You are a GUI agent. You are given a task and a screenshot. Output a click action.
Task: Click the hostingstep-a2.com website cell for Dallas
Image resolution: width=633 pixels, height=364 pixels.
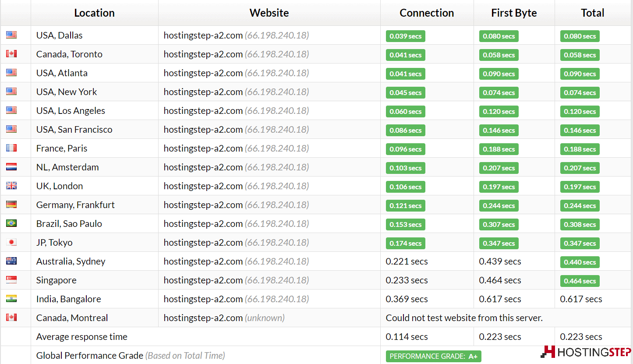(x=269, y=35)
